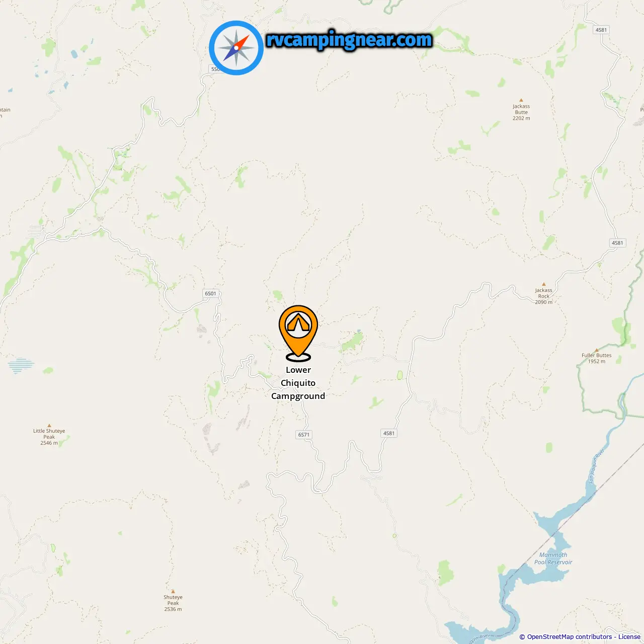Select the Shuteye Peak triangle marker
This screenshot has height=644, width=644.
tap(173, 592)
